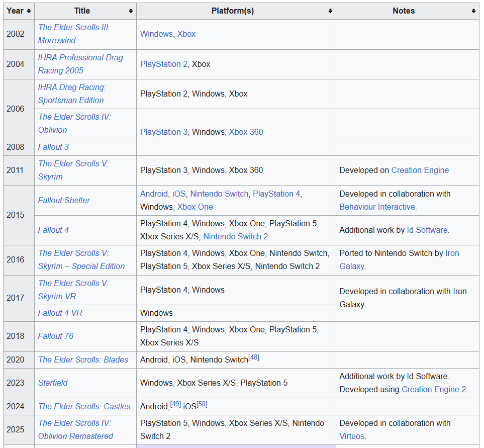
Task: Follow iOS link in Fallout Shelter row
Action: (x=179, y=194)
